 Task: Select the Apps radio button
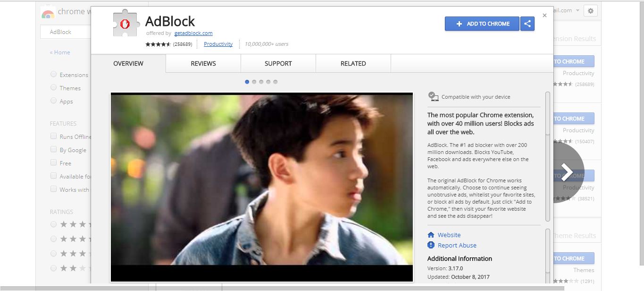53,101
